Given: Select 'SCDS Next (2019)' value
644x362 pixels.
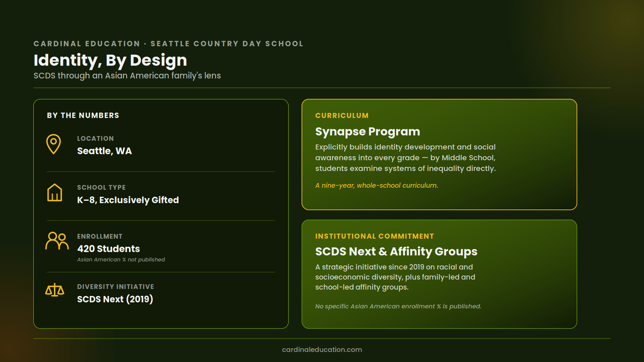Looking at the screenshot, I should [x=115, y=299].
